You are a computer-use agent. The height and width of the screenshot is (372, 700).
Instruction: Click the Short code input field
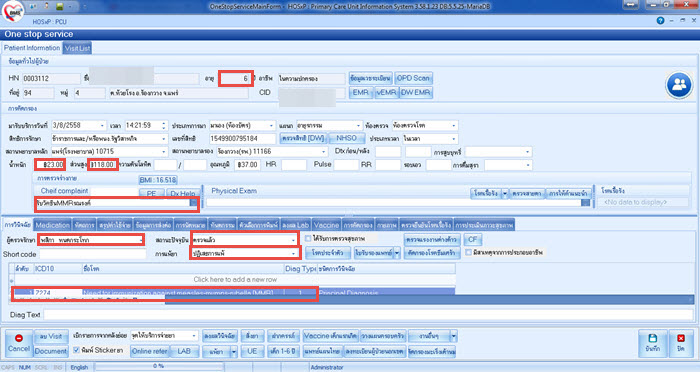click(x=93, y=254)
